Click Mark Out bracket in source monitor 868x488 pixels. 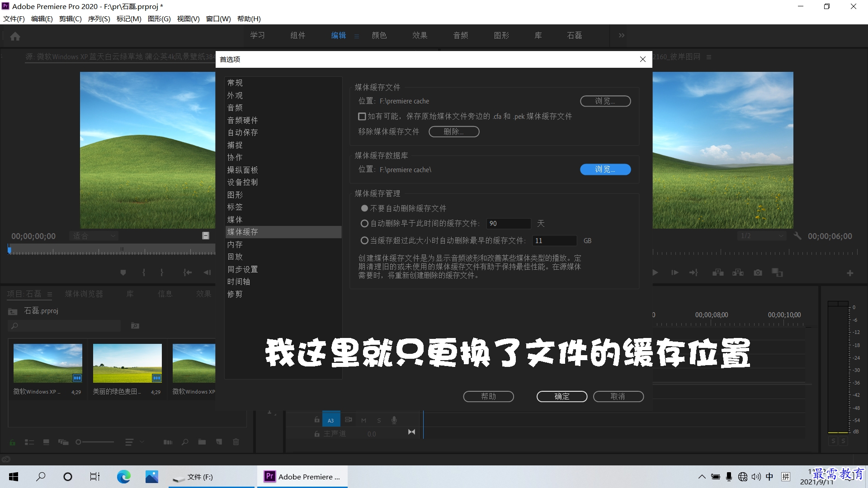click(161, 272)
